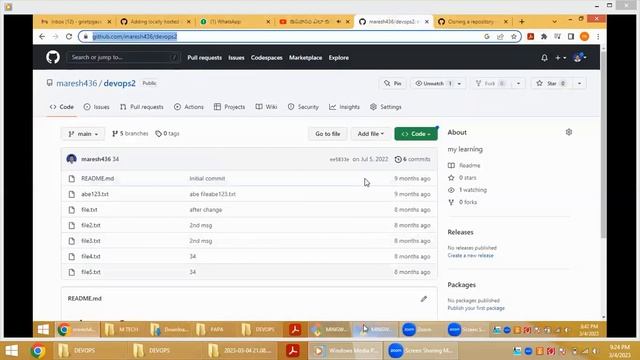Image resolution: width=640 pixels, height=360 pixels.
Task: Select the file5.txt file icon
Action: coord(72,272)
